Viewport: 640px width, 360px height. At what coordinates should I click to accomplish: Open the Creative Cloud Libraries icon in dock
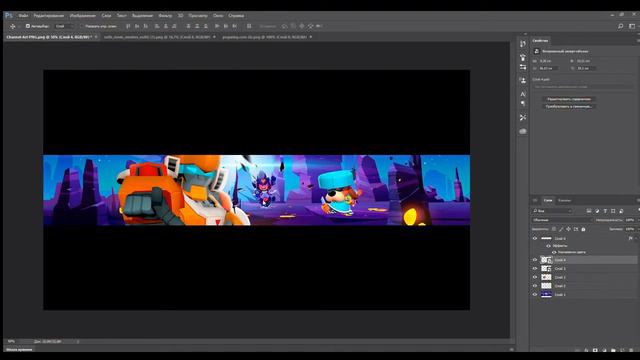(x=523, y=131)
